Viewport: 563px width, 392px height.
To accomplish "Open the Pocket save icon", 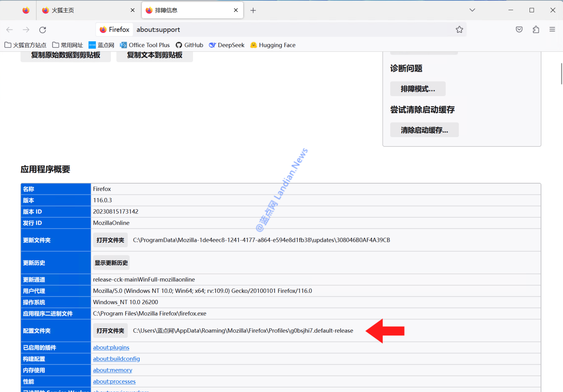I will point(519,30).
